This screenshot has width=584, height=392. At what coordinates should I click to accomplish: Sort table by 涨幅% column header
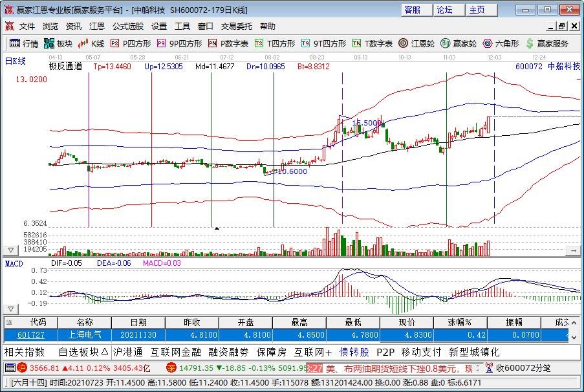tap(460, 322)
